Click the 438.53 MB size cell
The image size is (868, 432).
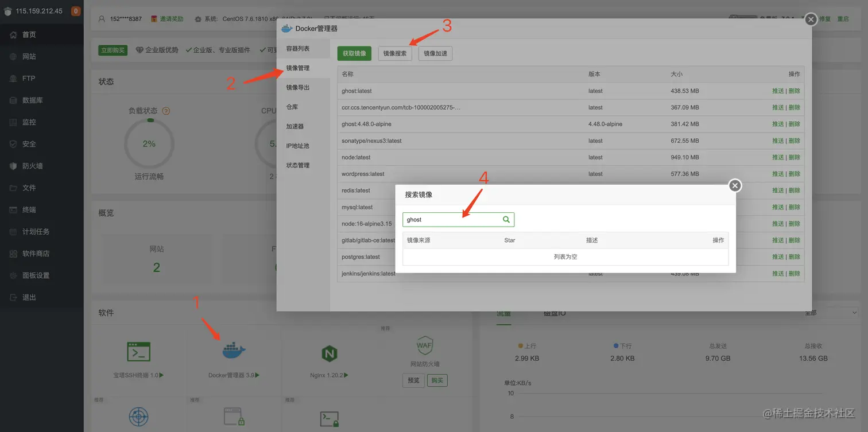coord(685,91)
